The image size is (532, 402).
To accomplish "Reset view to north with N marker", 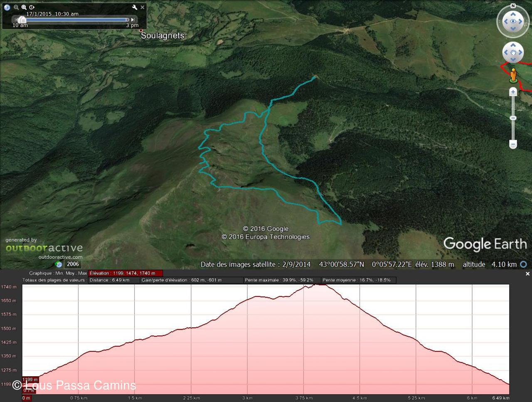I will [x=513, y=6].
